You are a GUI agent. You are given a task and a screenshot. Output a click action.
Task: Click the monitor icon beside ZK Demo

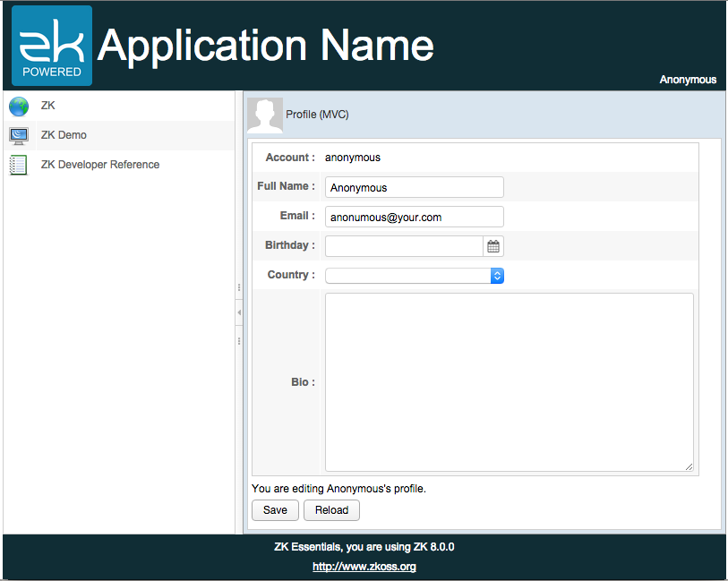tap(19, 136)
